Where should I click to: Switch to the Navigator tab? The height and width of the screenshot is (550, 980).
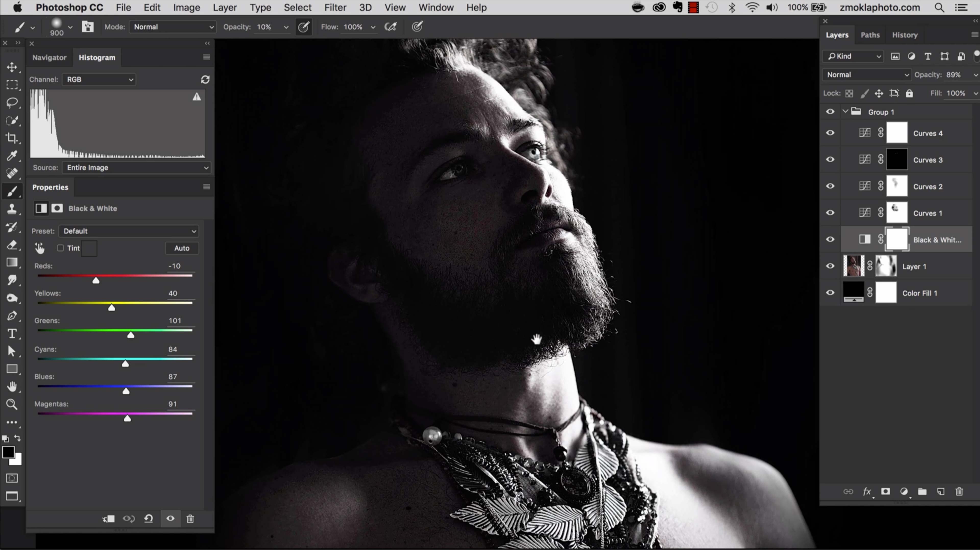(x=50, y=57)
